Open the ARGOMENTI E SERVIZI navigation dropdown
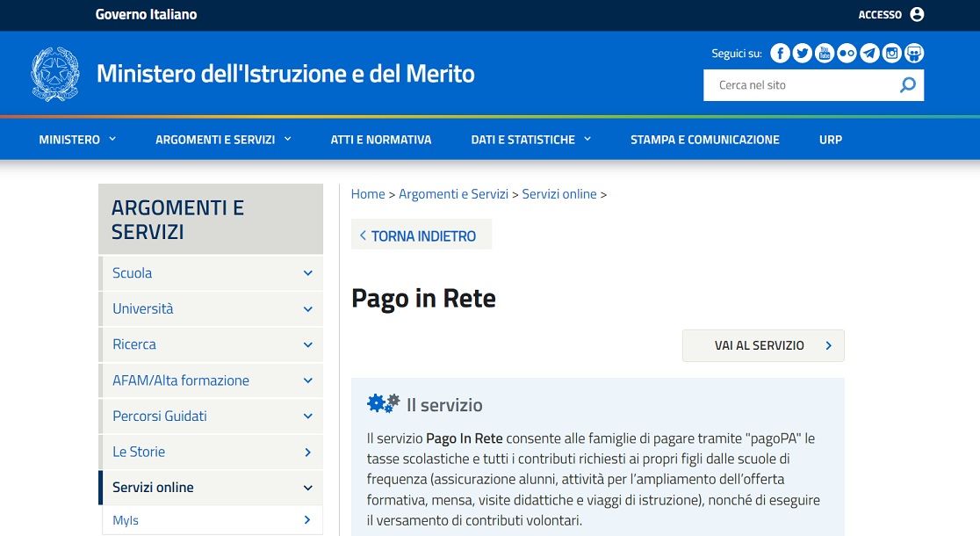Viewport: 980px width, 536px height. [x=223, y=140]
